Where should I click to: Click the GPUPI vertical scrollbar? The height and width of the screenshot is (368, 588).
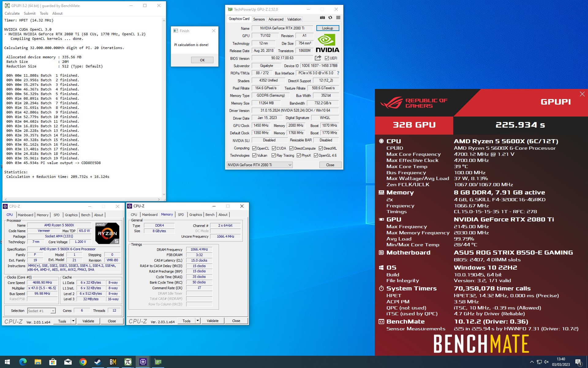click(x=164, y=107)
